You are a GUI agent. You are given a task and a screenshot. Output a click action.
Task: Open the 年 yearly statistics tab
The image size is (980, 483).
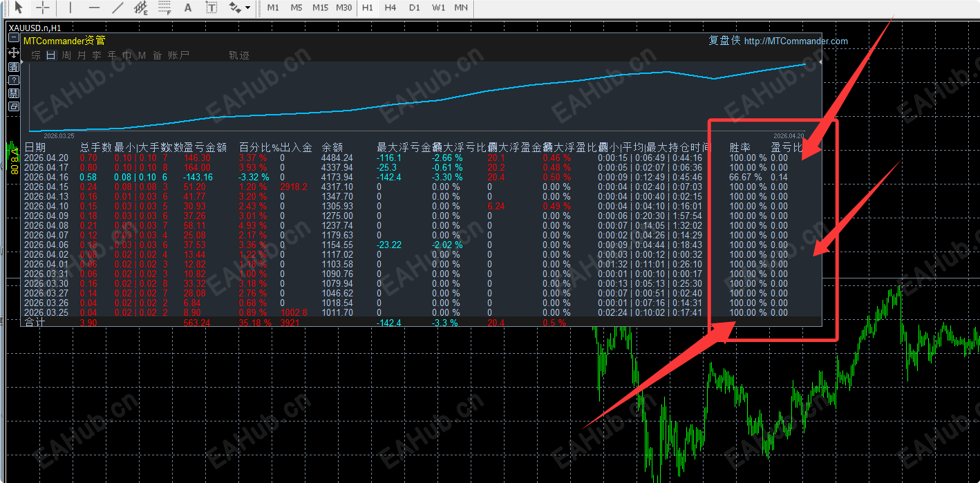[x=112, y=55]
